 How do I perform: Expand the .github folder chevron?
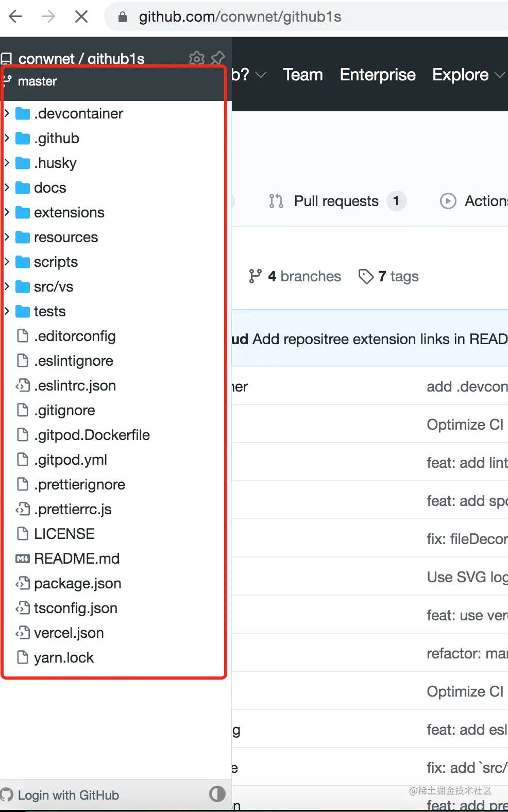(x=7, y=138)
